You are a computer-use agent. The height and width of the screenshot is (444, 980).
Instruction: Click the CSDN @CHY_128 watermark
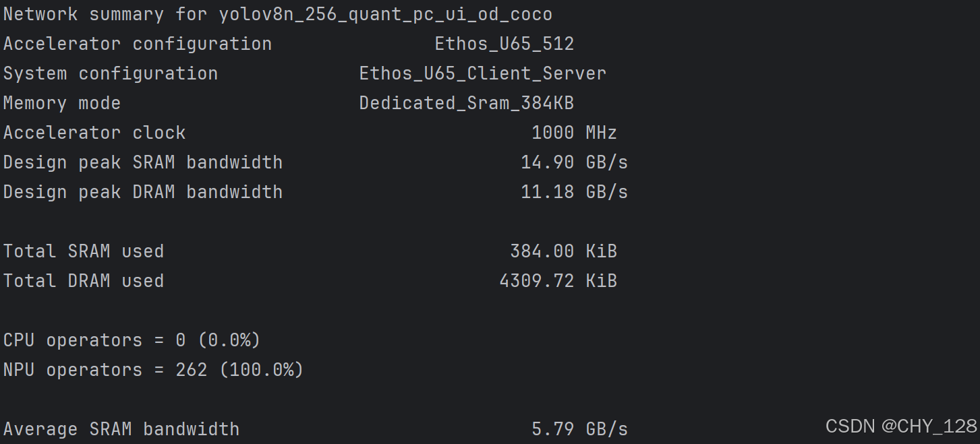(902, 426)
